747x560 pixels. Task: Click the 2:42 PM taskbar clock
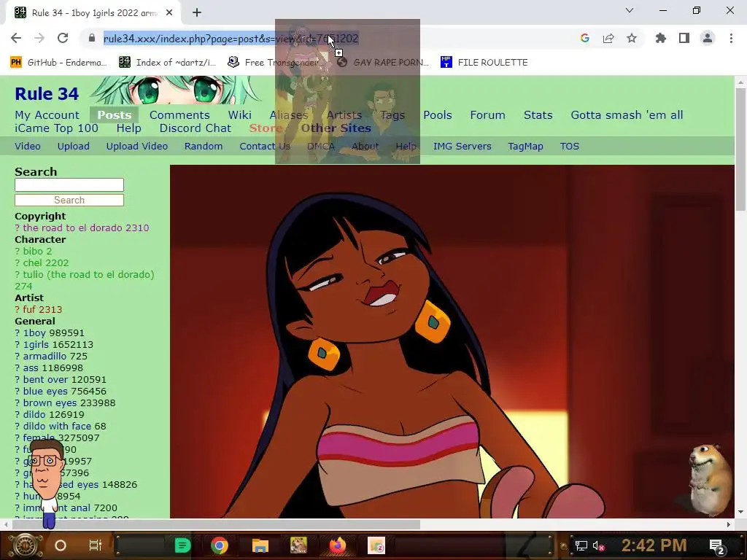[x=654, y=545]
